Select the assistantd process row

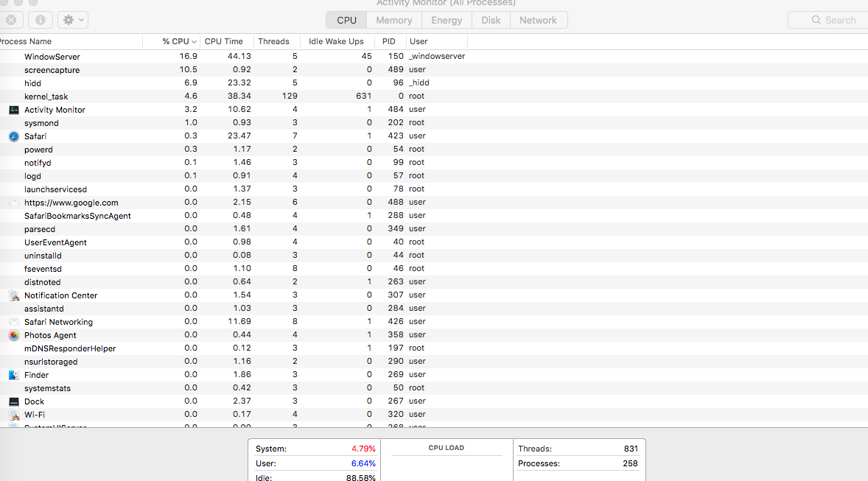pyautogui.click(x=434, y=309)
